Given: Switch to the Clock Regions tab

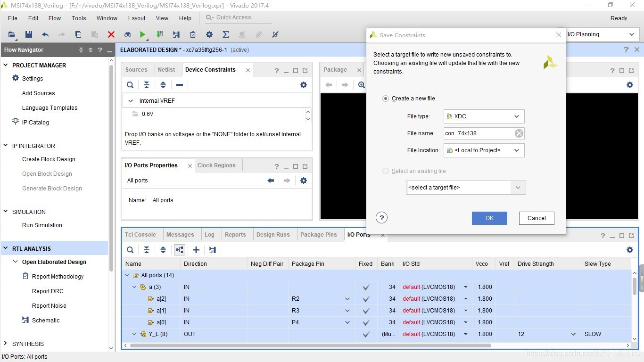Looking at the screenshot, I should coord(216,165).
